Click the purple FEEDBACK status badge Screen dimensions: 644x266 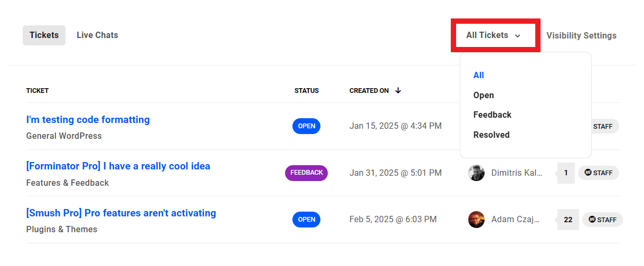(x=306, y=173)
